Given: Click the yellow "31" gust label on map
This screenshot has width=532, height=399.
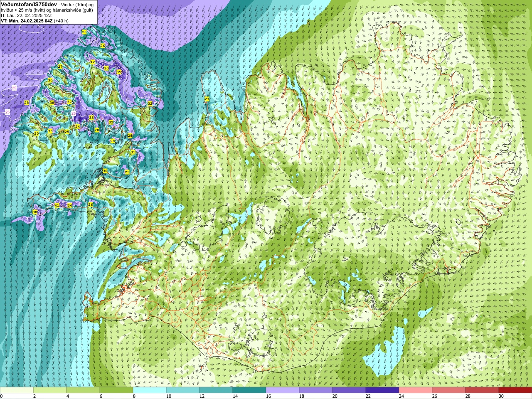Looking at the screenshot, I should pos(133,152).
